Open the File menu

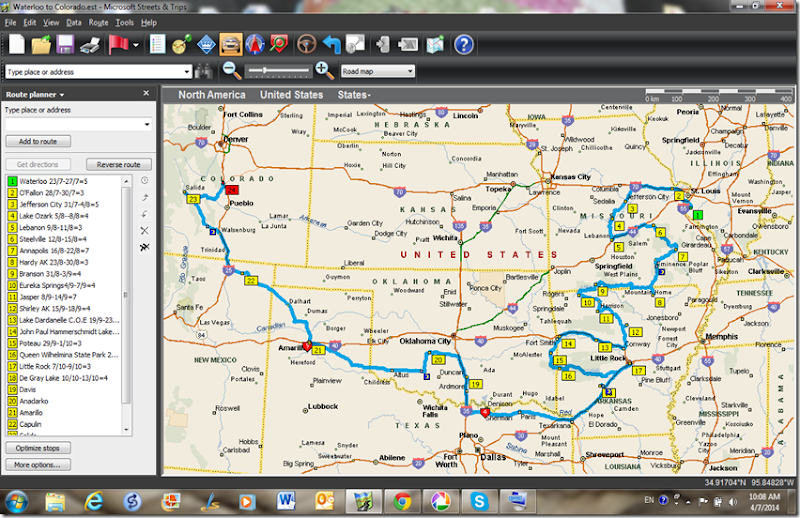(x=11, y=22)
